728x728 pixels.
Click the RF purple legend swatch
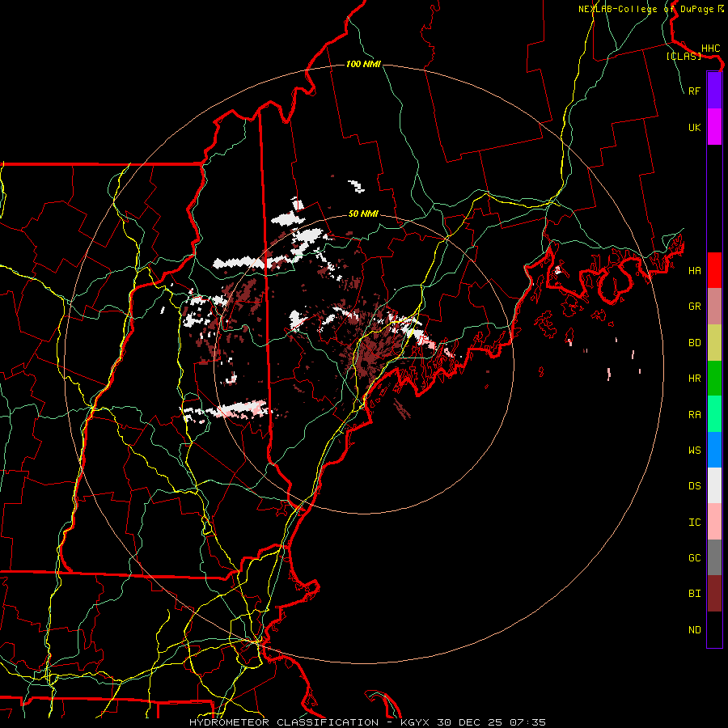click(714, 91)
